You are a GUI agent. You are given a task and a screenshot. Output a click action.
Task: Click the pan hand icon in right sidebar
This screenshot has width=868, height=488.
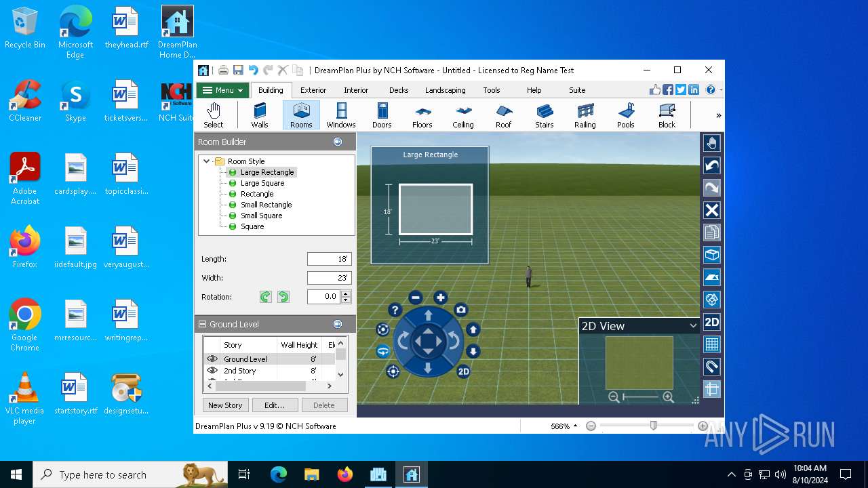click(711, 143)
